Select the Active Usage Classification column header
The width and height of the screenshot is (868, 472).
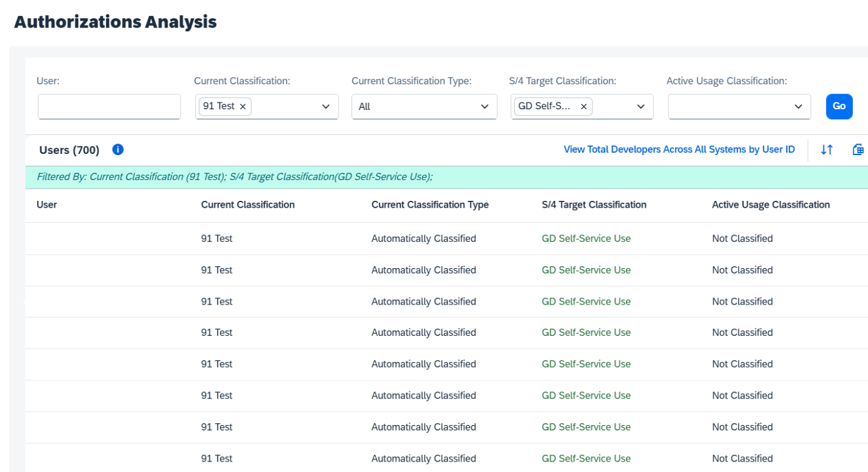pos(770,205)
